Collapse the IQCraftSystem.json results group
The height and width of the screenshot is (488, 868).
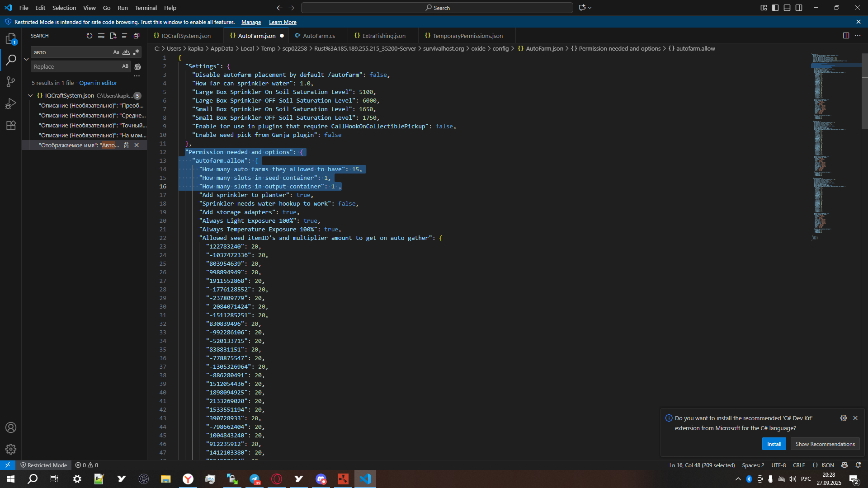[x=30, y=95]
